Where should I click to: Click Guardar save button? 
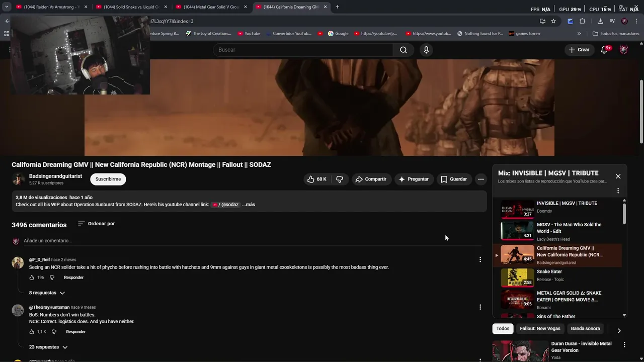(x=454, y=179)
